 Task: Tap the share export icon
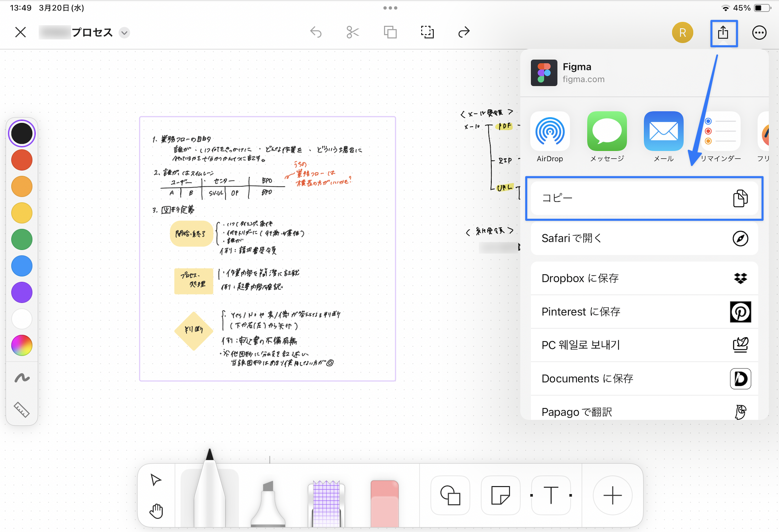point(723,33)
